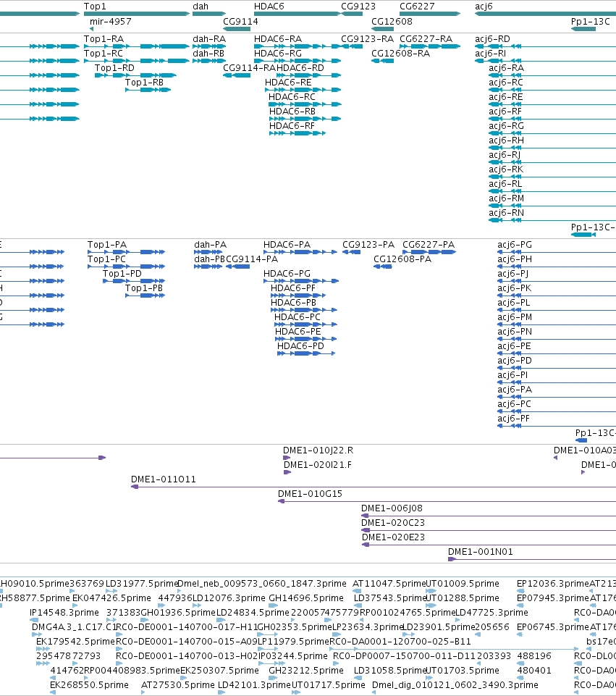Select the DME1-006J08 BAC label

pos(392,508)
